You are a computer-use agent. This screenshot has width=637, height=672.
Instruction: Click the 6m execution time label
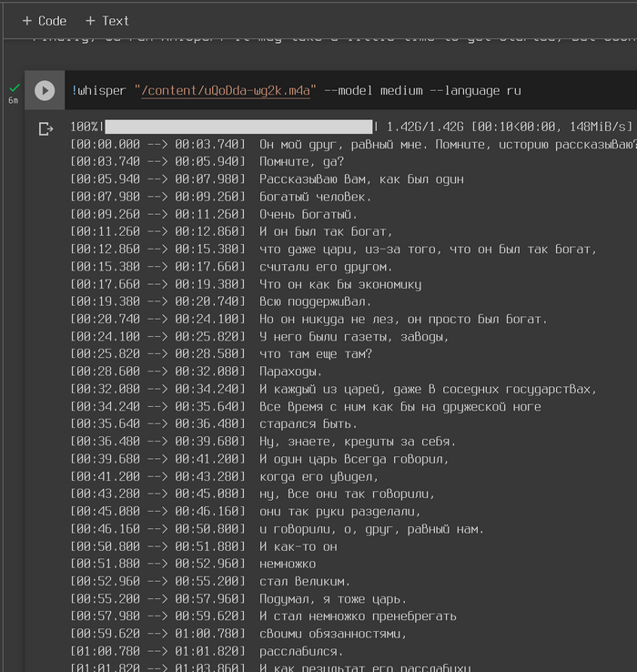point(13,101)
